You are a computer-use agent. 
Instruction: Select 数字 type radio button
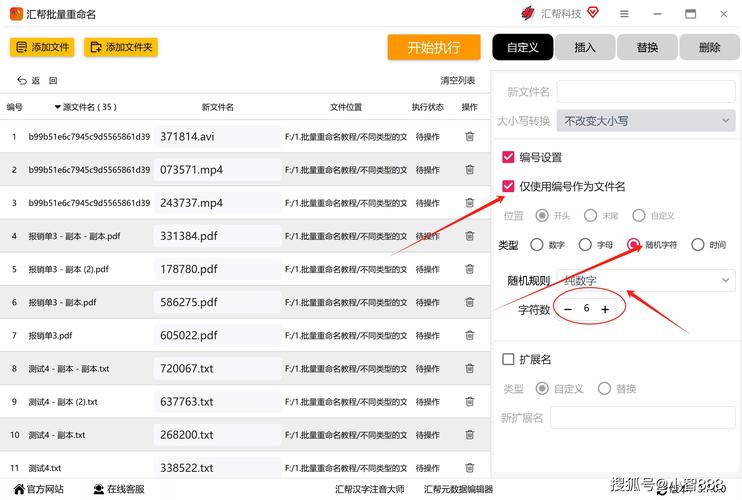point(537,245)
